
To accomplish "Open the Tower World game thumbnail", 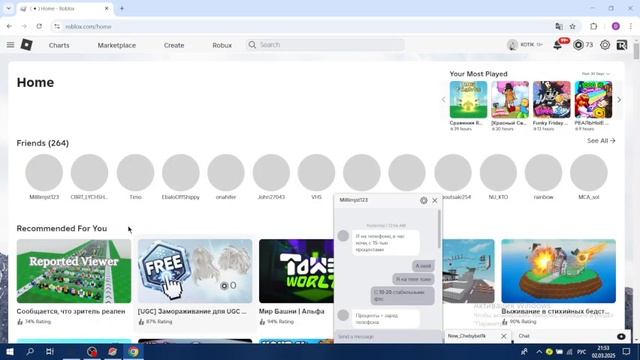I will tap(296, 271).
